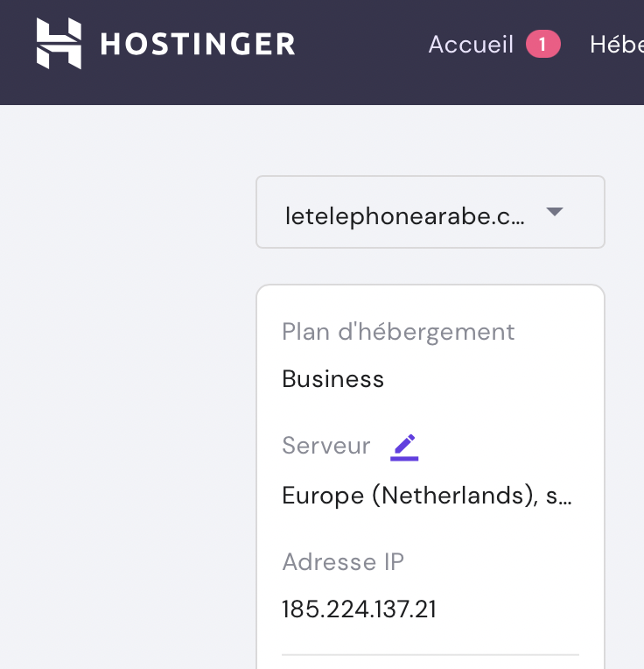644x669 pixels.
Task: Select the Business plan value
Action: [x=332, y=379]
